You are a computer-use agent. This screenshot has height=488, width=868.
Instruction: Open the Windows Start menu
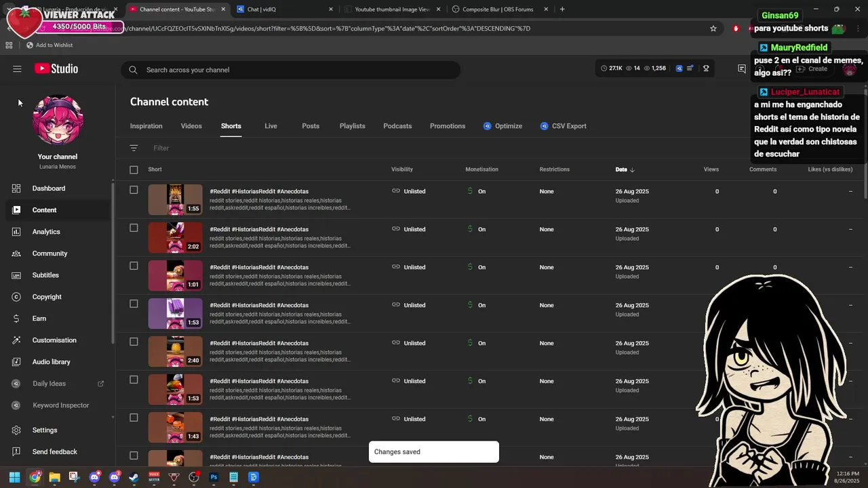[14, 477]
